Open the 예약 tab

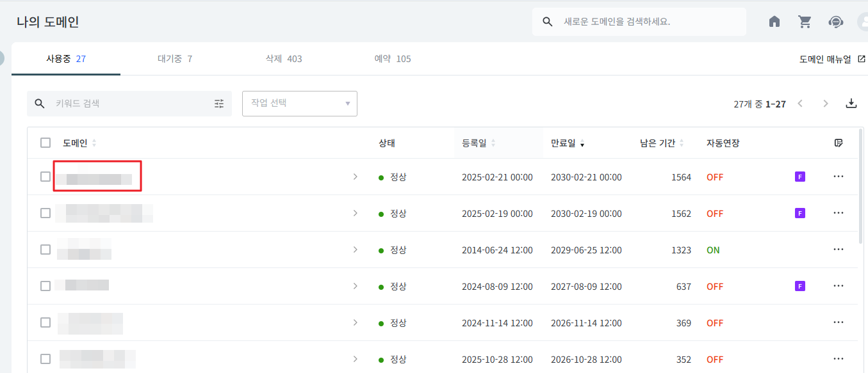[392, 59]
